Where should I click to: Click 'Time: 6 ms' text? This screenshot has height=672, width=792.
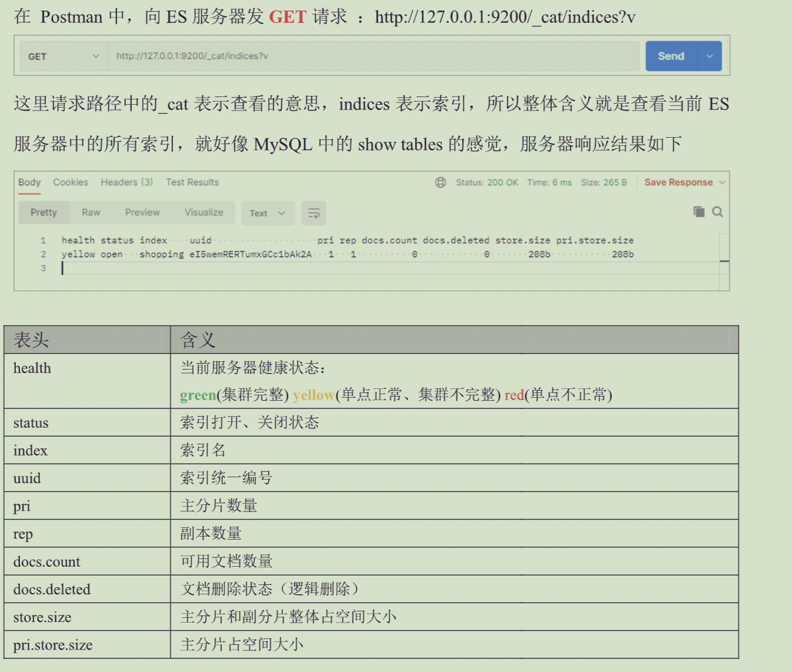pos(550,182)
